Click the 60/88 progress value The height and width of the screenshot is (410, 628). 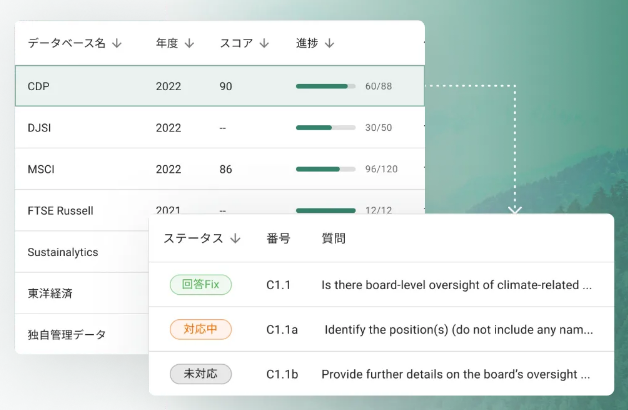pos(378,86)
